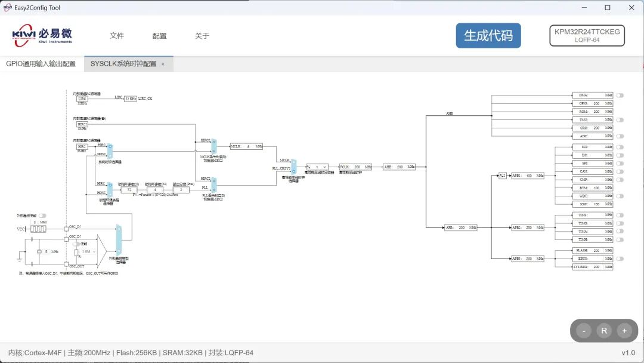
Task: Switch to the GPIO通用输入输出配置 tab
Action: pos(41,64)
